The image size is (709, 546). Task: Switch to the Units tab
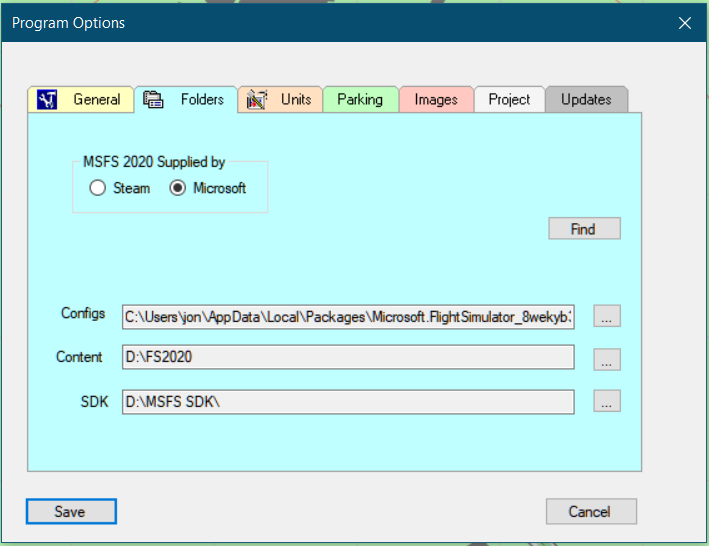280,99
